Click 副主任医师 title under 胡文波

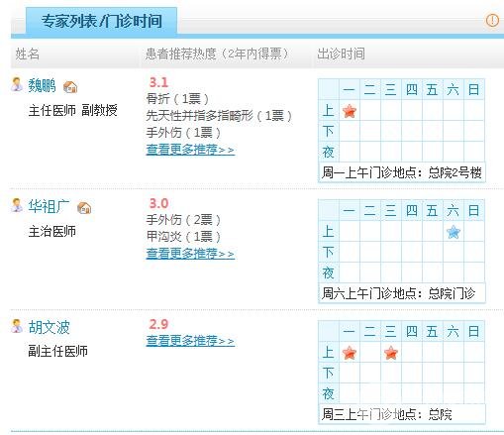coord(58,351)
